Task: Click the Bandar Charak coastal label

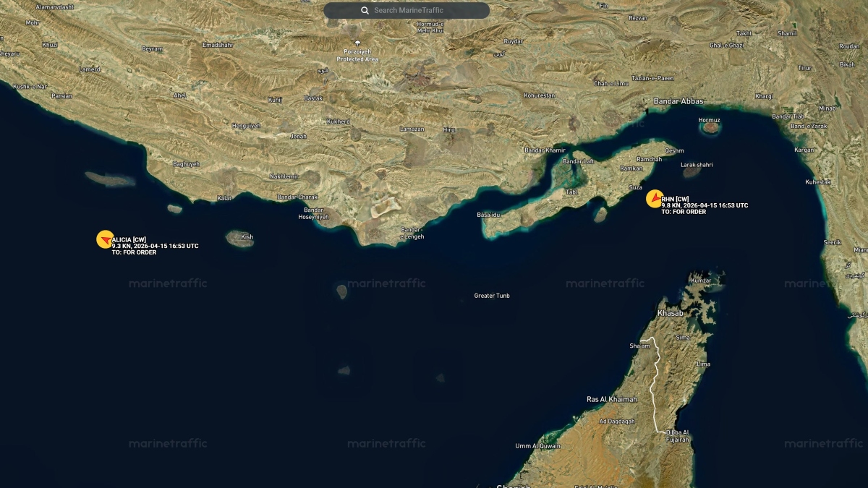Action: (x=297, y=197)
